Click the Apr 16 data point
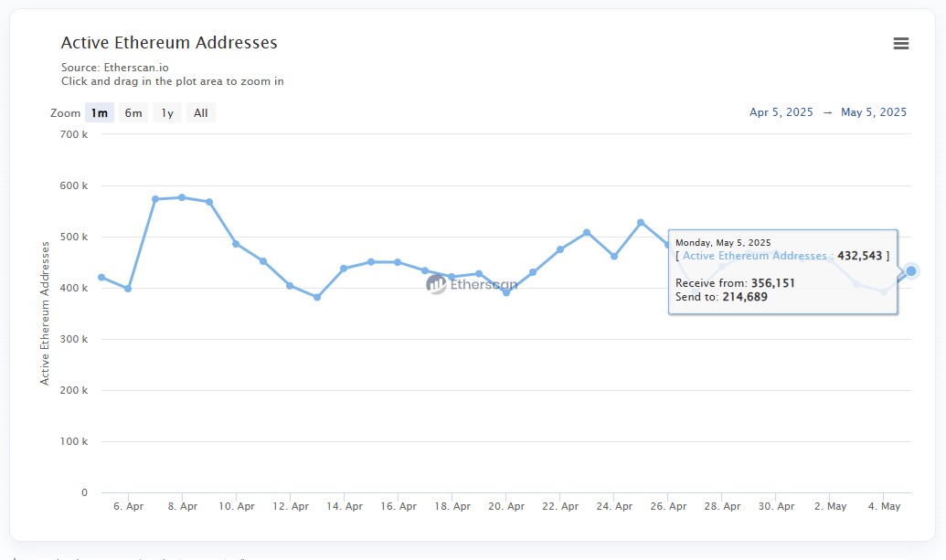Viewport: 946px width, 560px height. pyautogui.click(x=398, y=262)
